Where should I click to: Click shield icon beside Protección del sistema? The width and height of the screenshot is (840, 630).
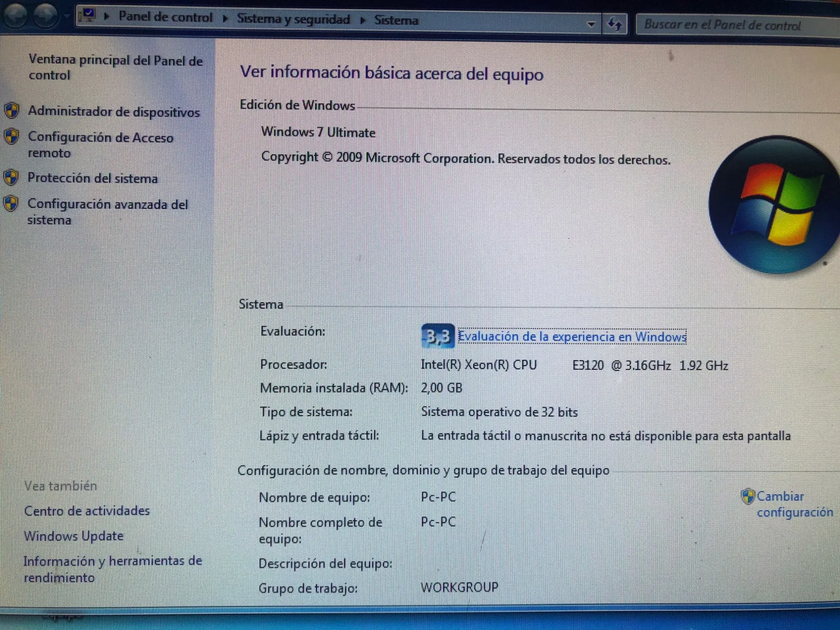(11, 178)
